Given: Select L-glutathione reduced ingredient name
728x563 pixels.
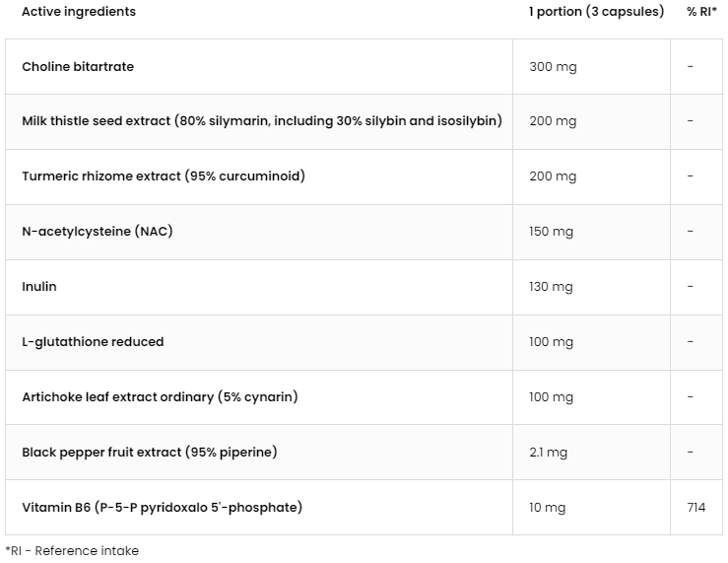Looking at the screenshot, I should pyautogui.click(x=93, y=342).
